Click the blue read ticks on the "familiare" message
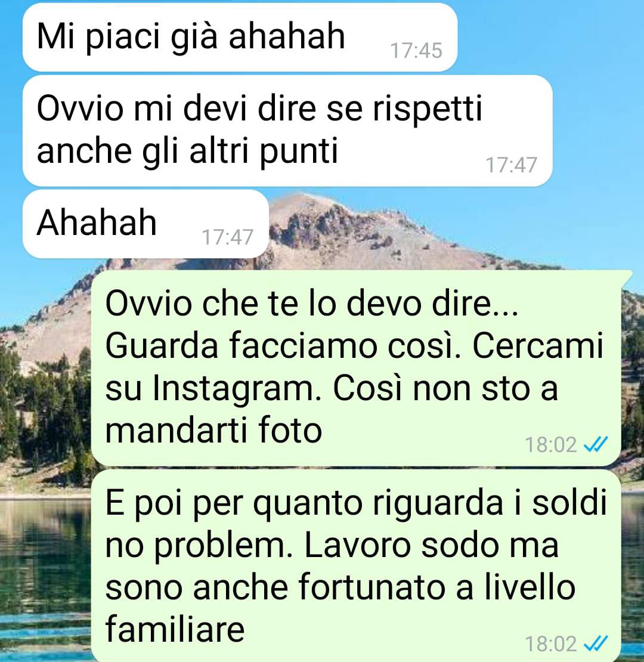The width and height of the screenshot is (644, 662). (x=595, y=644)
